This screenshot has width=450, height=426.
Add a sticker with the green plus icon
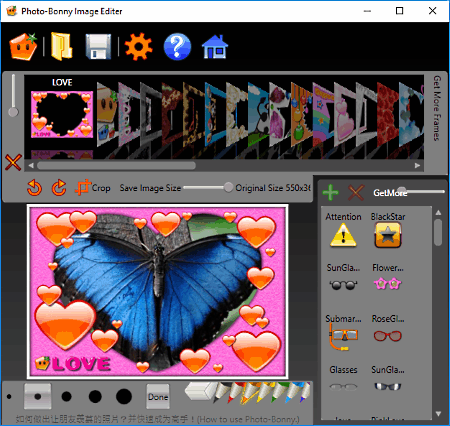[331, 192]
